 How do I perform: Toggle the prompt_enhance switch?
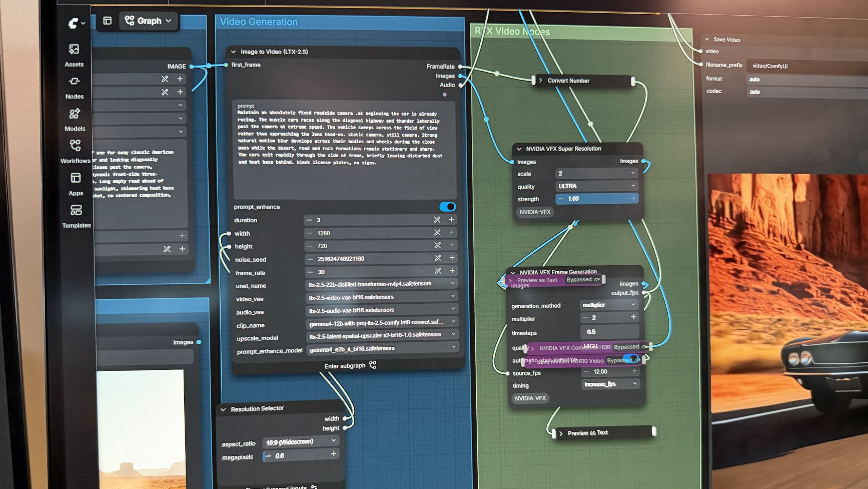[x=447, y=207]
